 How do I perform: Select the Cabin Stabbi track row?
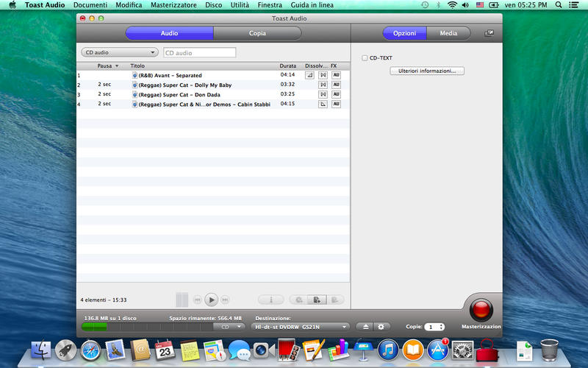(213, 104)
